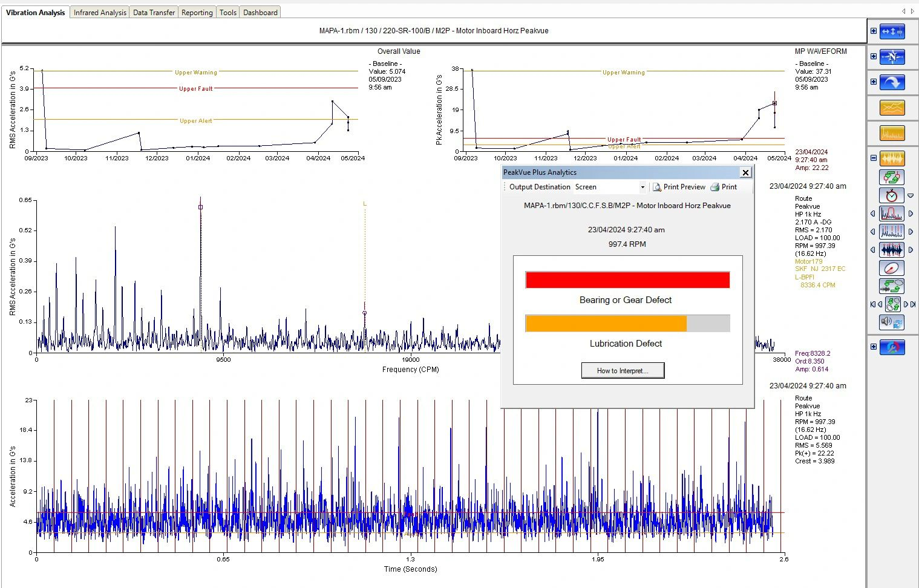The image size is (919, 588).
Task: Close the PeakVue Plus Analytics dialog
Action: 745,172
